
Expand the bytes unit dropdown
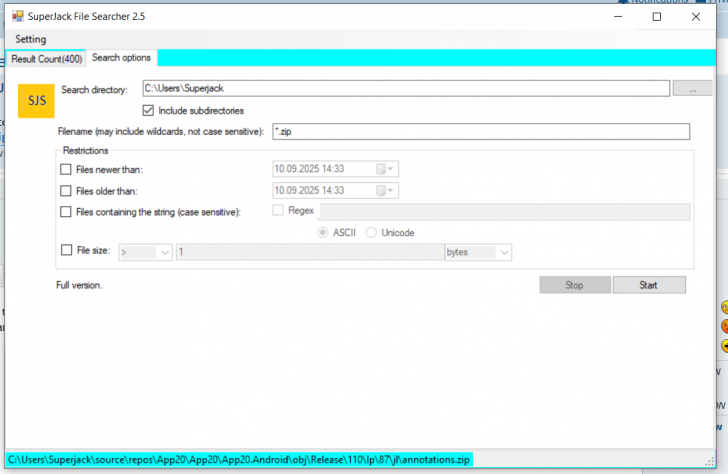(504, 253)
